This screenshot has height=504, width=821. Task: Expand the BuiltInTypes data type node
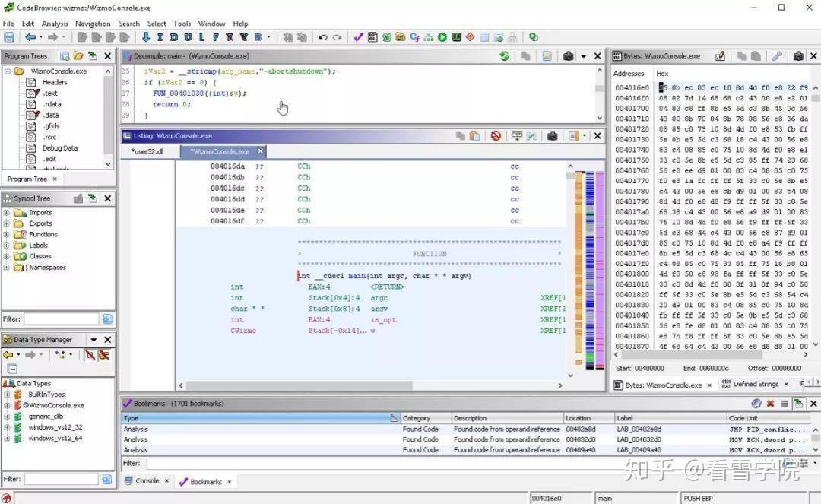tap(7, 395)
